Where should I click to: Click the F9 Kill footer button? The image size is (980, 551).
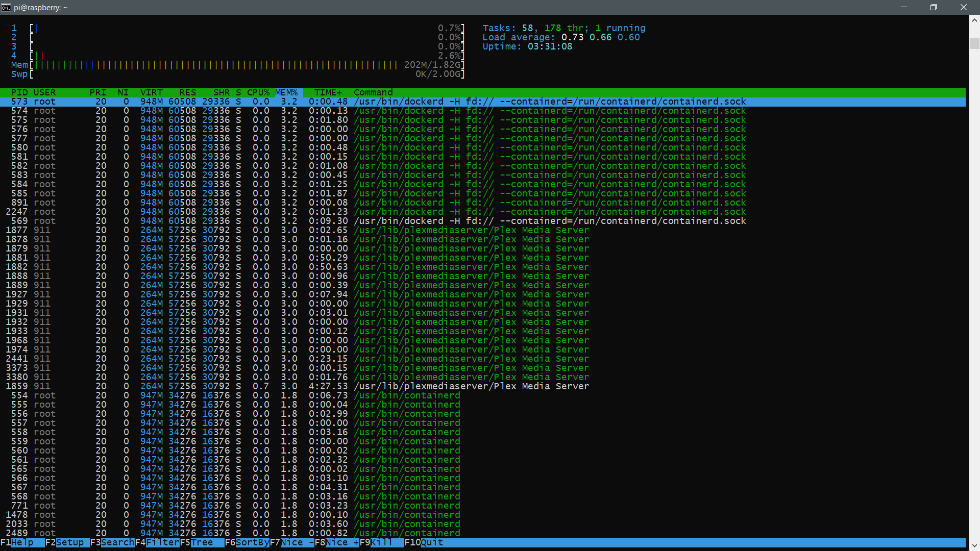pos(382,542)
